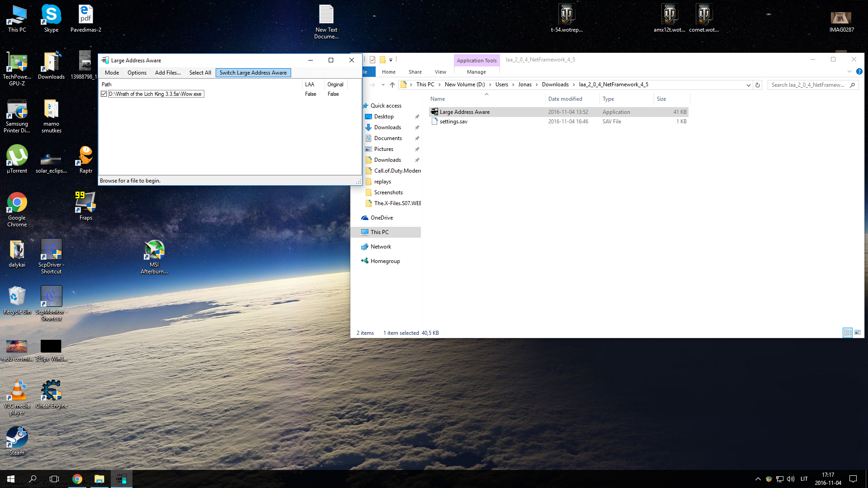Refresh the Explorer folder view
This screenshot has width=868, height=488.
758,85
